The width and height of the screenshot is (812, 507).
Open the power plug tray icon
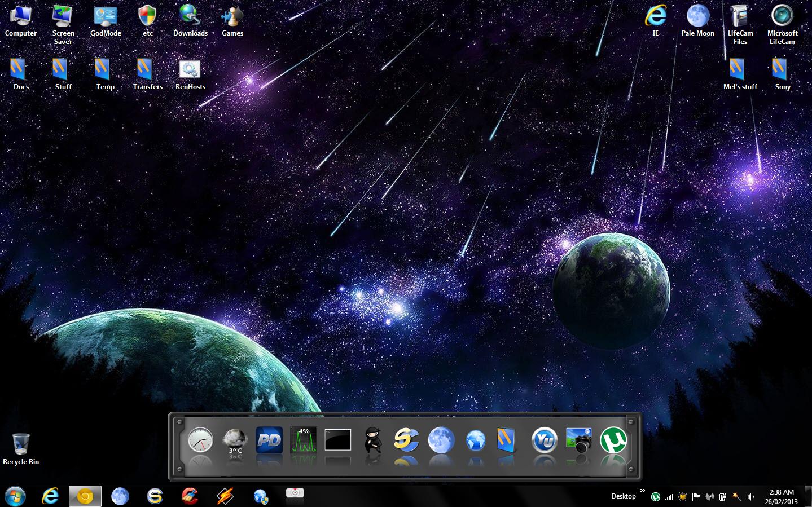[x=723, y=497]
